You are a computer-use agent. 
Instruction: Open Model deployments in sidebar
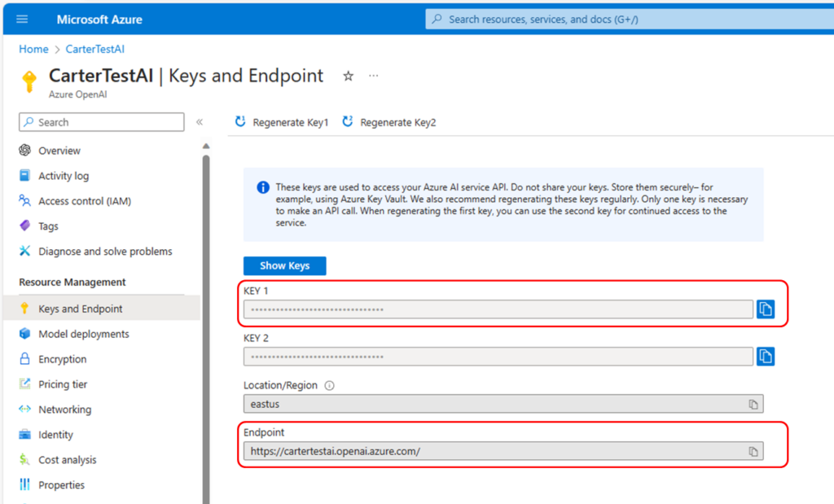coord(83,334)
